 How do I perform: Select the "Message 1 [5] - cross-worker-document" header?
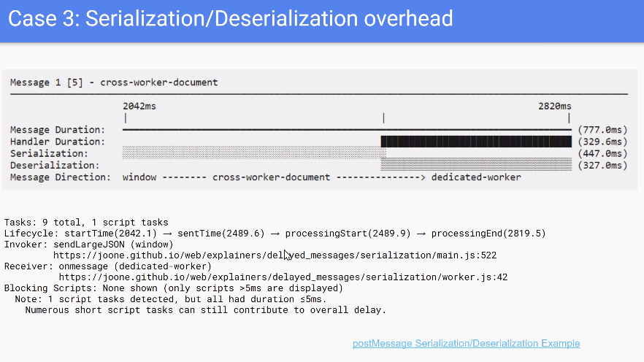pos(114,82)
